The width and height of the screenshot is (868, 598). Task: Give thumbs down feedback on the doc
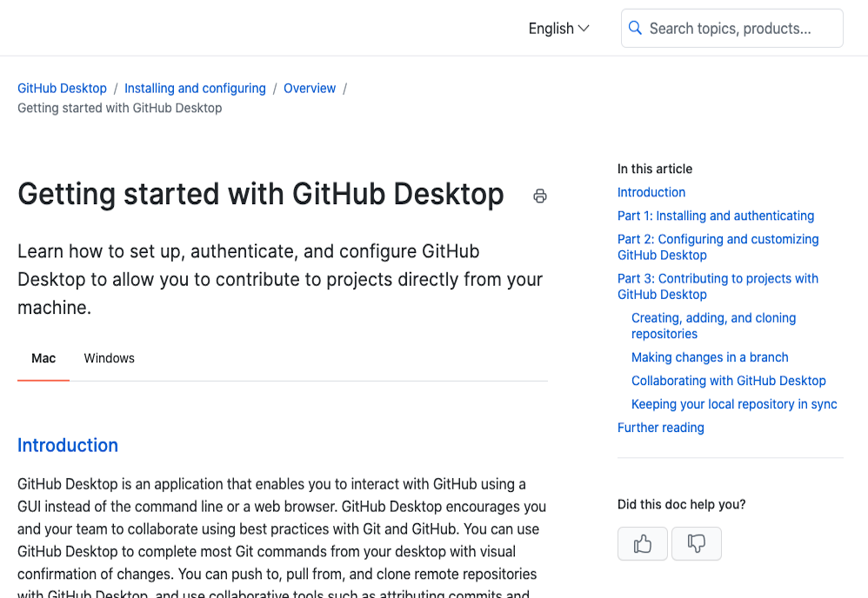[696, 543]
